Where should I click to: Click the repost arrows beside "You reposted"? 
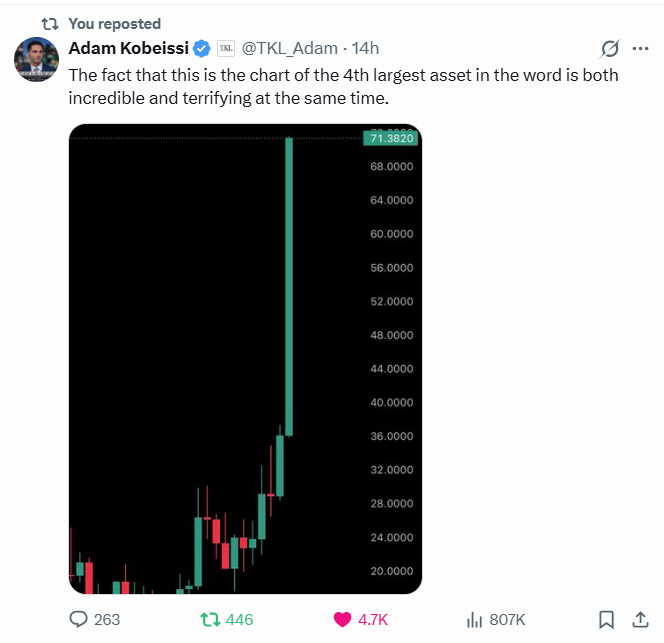(50, 24)
